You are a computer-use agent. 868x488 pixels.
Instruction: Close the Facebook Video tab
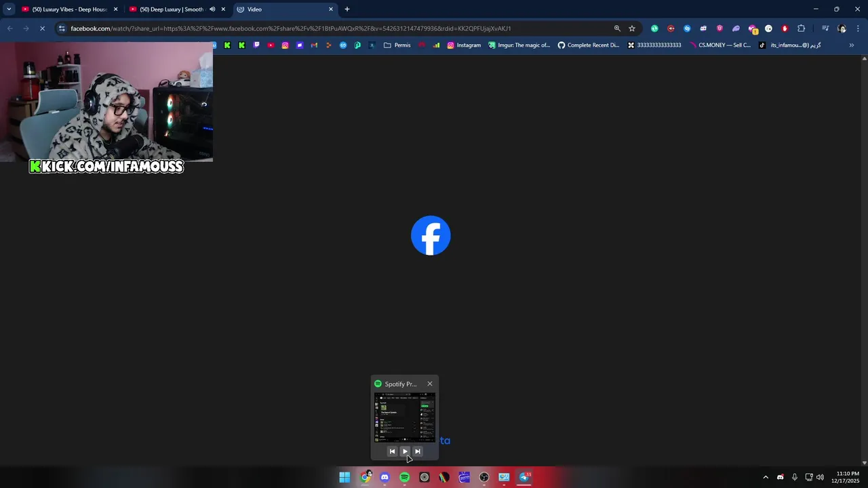[x=331, y=9]
